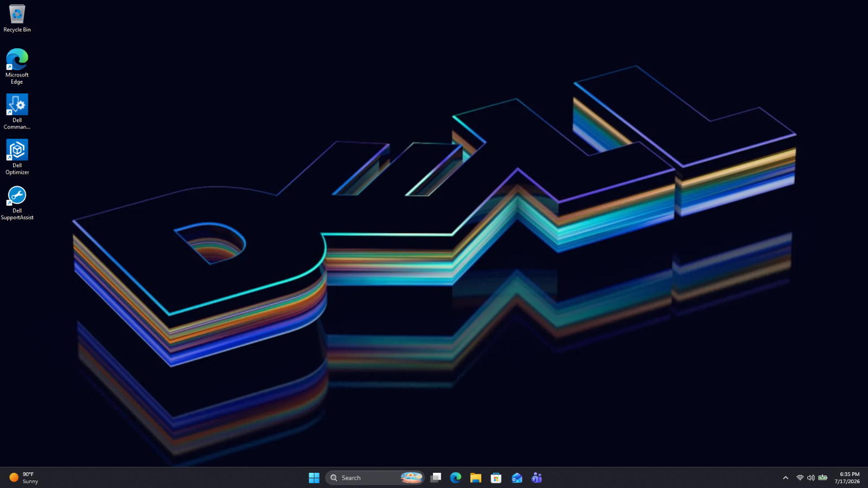This screenshot has height=488, width=868.
Task: Click the "Dell Optimizer" label text
Action: click(17, 169)
